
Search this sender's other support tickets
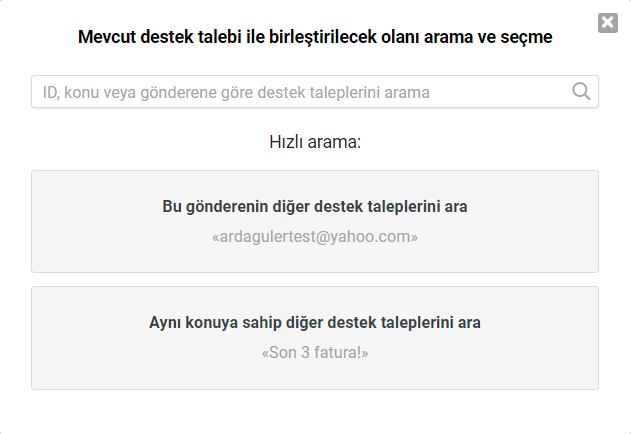(315, 221)
